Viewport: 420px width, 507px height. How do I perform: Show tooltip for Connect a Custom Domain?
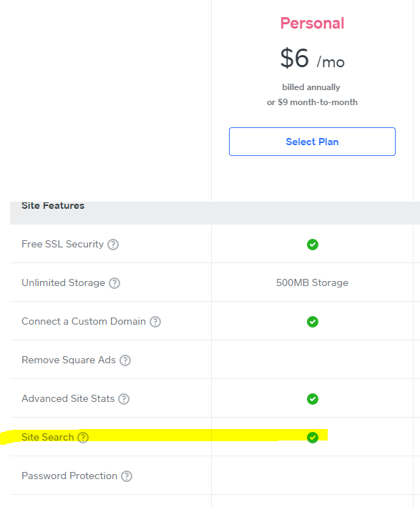click(155, 322)
